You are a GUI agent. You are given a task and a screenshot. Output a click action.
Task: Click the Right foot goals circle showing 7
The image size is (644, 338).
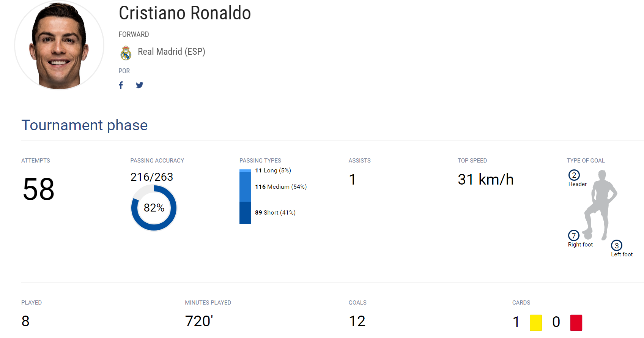(x=573, y=235)
